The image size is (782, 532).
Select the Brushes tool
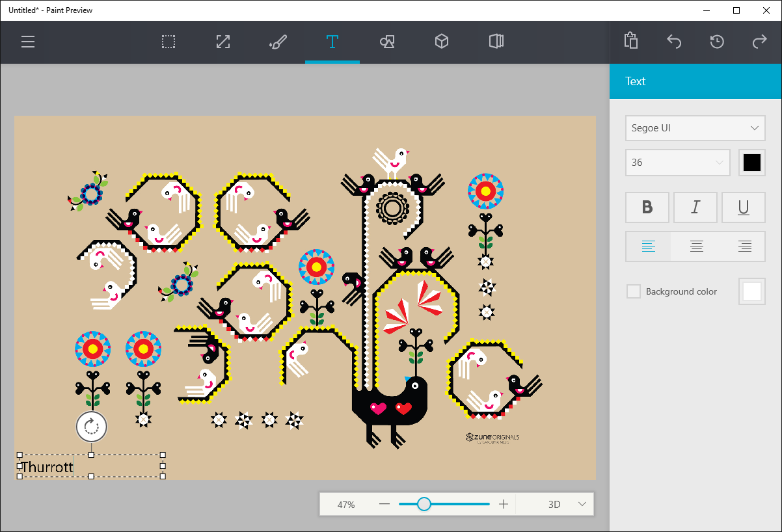(277, 42)
